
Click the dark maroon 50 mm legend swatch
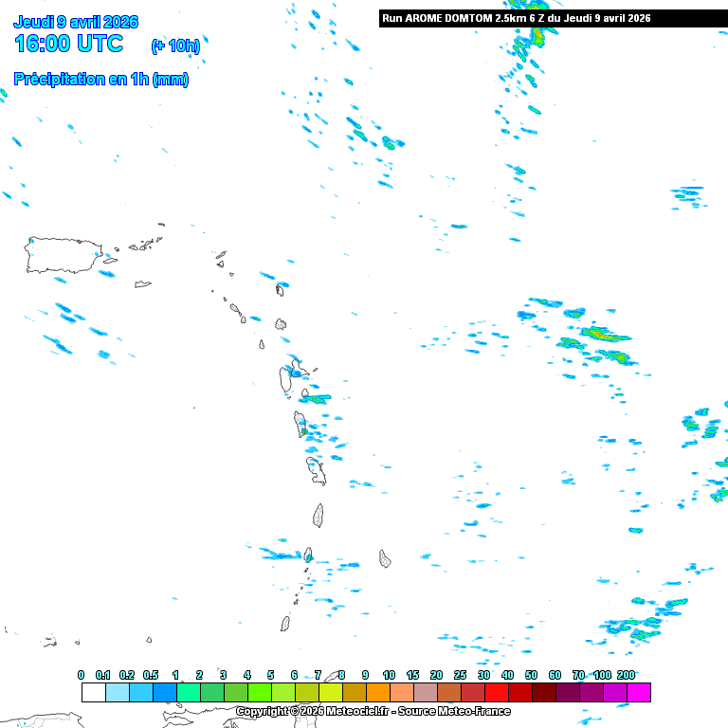(x=543, y=693)
